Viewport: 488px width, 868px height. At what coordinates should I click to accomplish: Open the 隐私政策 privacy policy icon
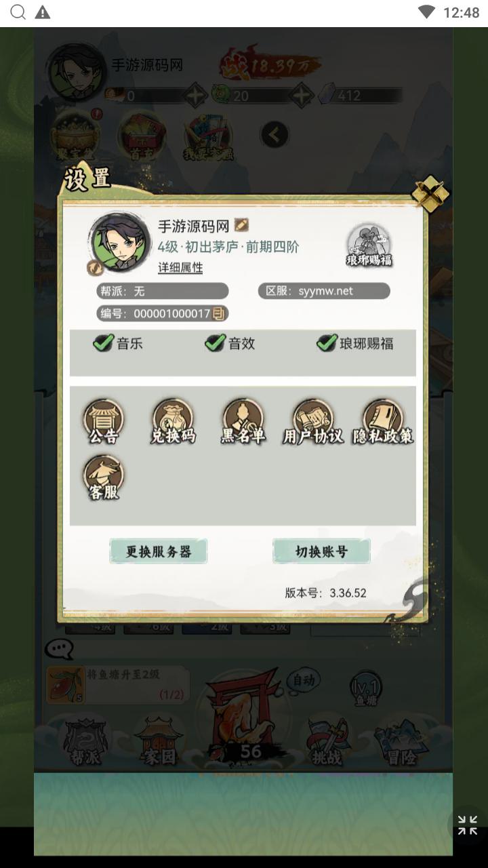point(383,422)
